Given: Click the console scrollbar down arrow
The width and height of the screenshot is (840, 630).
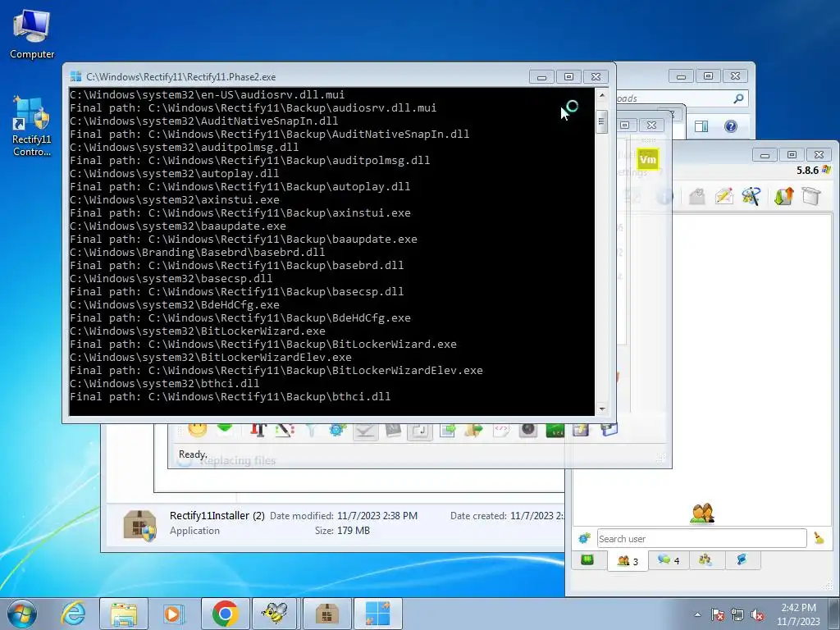Looking at the screenshot, I should 601,409.
